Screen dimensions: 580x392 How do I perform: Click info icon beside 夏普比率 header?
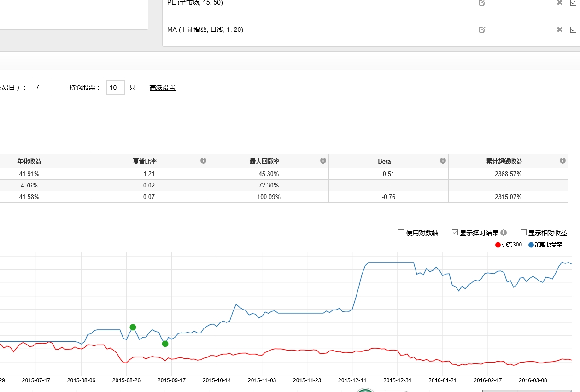click(x=203, y=161)
